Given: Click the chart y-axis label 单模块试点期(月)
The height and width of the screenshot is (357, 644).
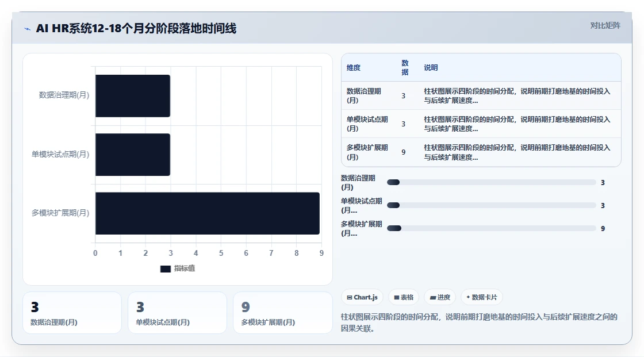Looking at the screenshot, I should click(60, 154).
